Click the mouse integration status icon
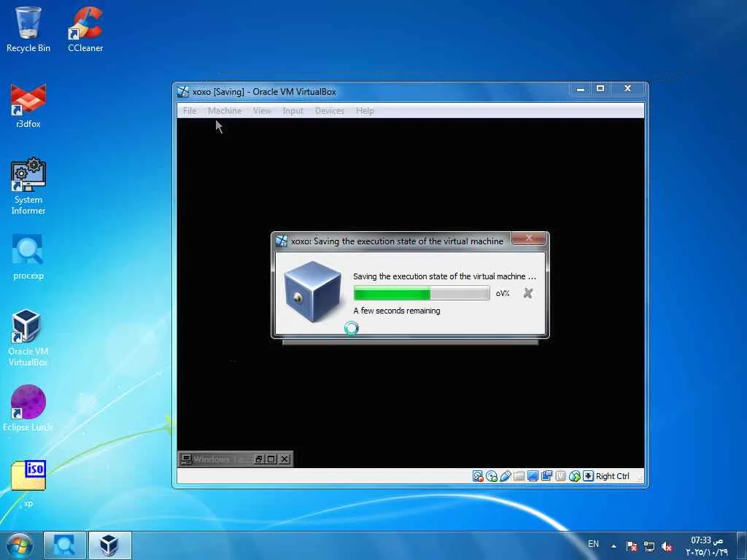This screenshot has width=747, height=560. (x=575, y=475)
